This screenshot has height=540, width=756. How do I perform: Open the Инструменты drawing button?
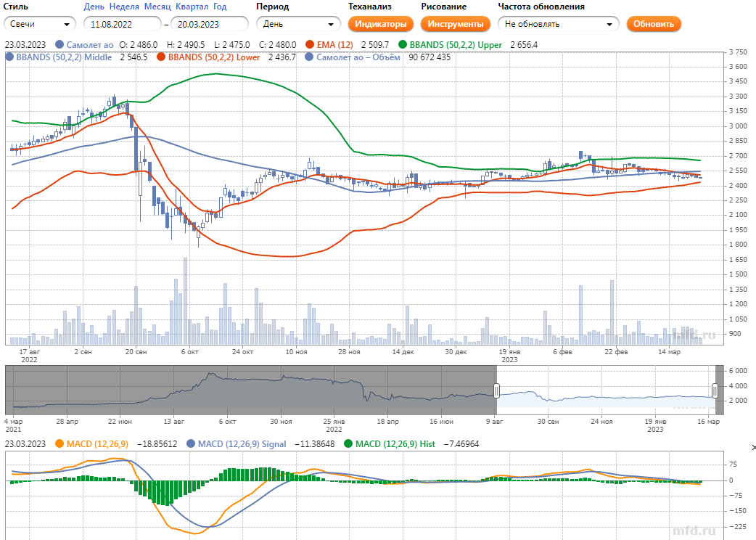click(x=454, y=24)
